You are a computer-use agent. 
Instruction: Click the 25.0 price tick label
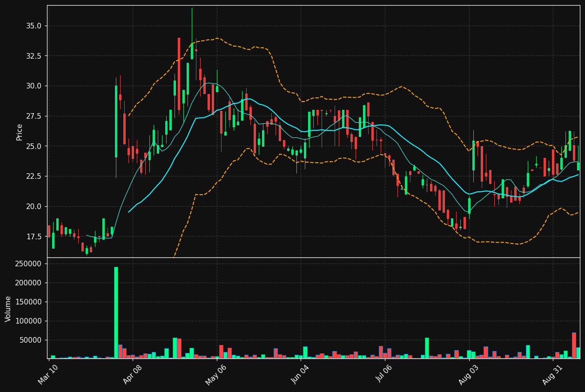click(33, 146)
